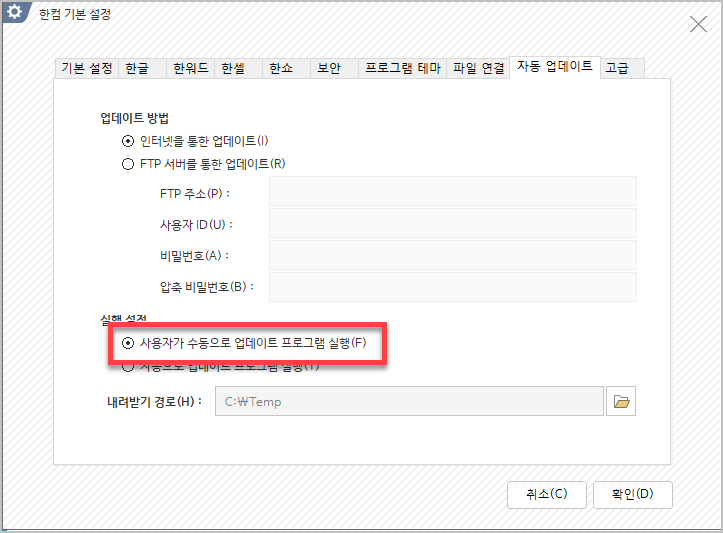Click the FTP 주소 input field

pos(453,191)
